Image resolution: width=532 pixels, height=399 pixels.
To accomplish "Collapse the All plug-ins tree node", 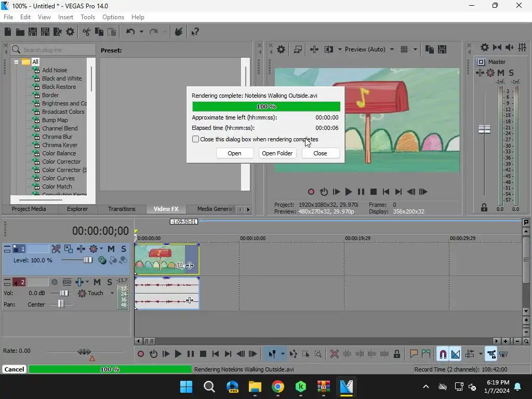I will click(16, 62).
